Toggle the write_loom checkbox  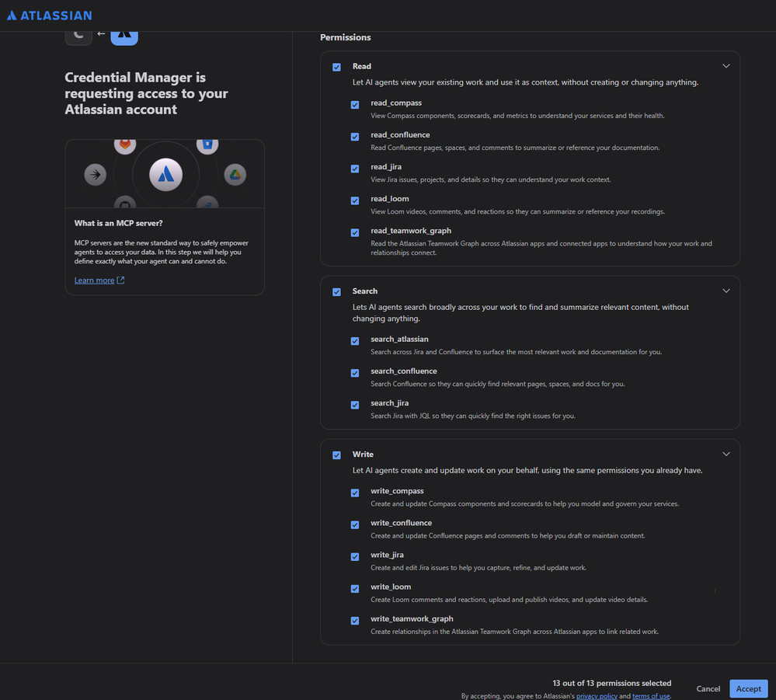[x=355, y=589]
